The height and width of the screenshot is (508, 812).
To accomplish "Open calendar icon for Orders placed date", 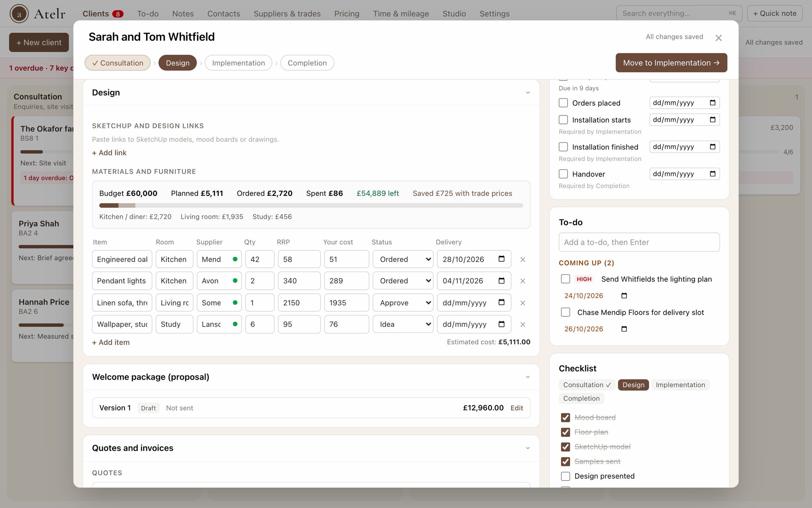I will (713, 103).
